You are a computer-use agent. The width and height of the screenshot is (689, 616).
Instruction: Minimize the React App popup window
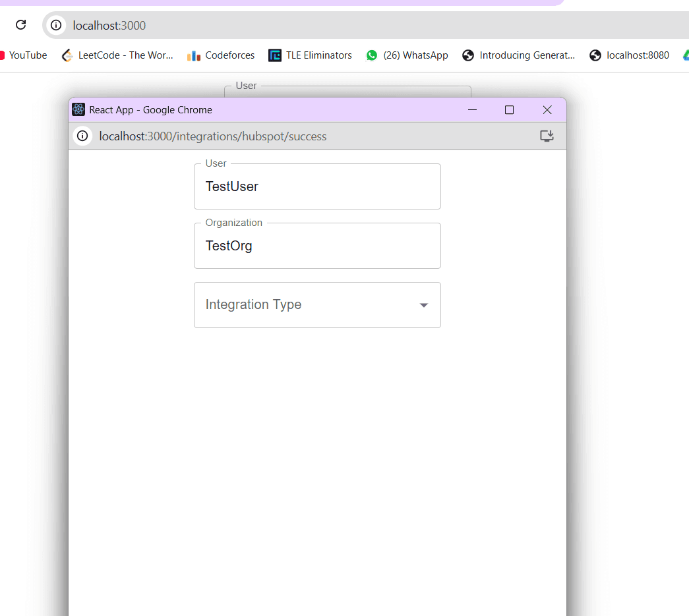472,110
